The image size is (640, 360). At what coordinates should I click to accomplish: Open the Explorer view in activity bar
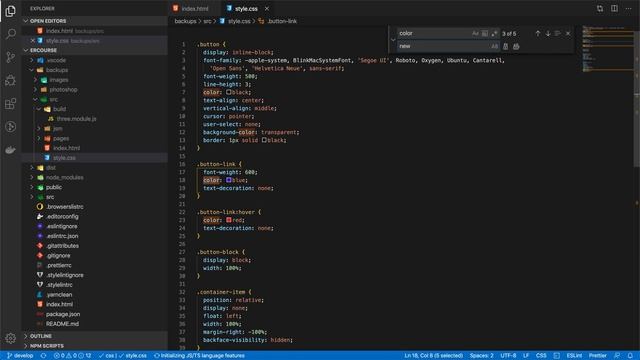click(x=11, y=11)
